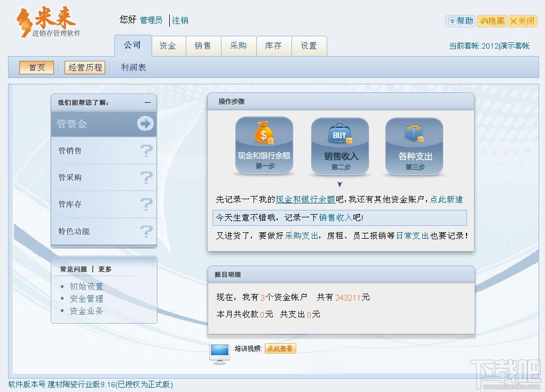Click the 各种支出 gift box icon
This screenshot has width=545, height=392.
coord(414,135)
